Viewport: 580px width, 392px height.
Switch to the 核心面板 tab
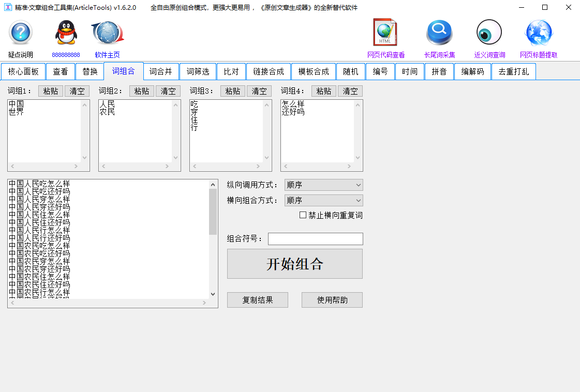pos(23,71)
